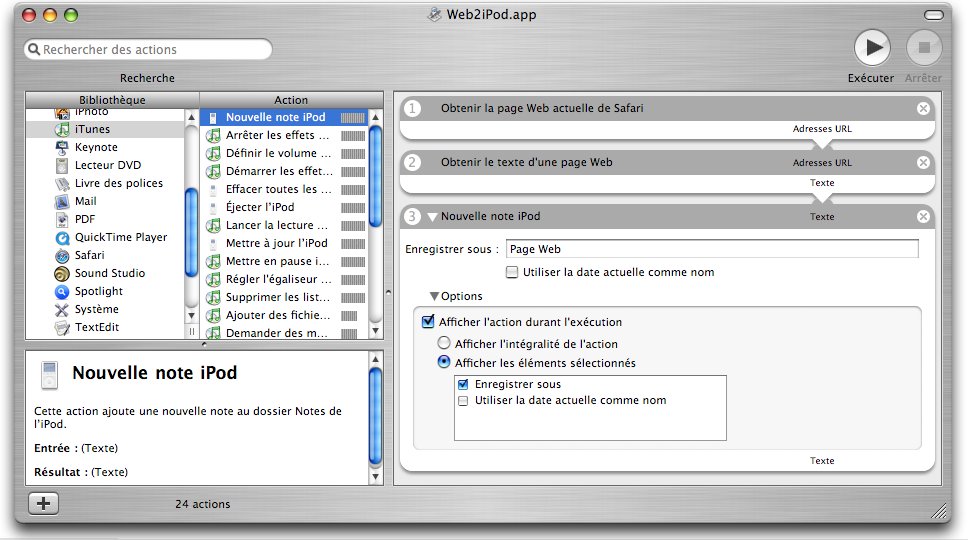Click the Bibliothèque column header
The height and width of the screenshot is (540, 968).
112,100
